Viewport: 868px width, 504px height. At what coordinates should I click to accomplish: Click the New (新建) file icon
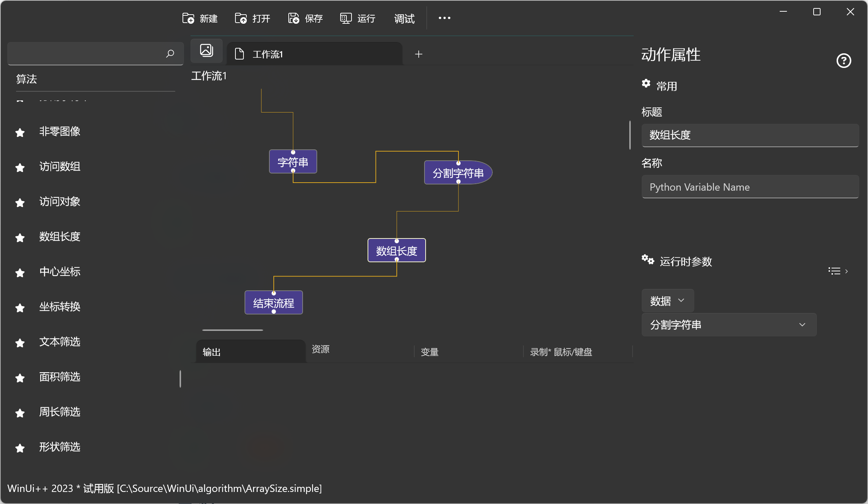(188, 18)
